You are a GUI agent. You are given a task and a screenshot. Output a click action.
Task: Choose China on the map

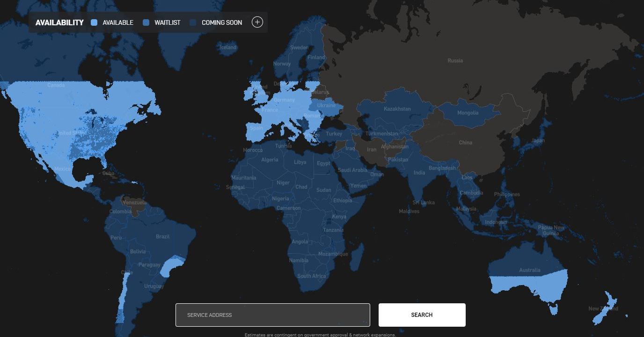tap(465, 142)
